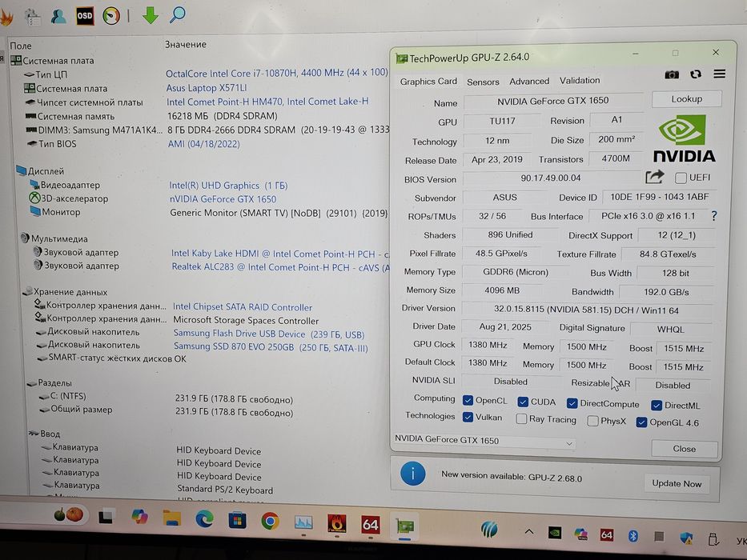The height and width of the screenshot is (560, 747).
Task: Click the checklist report icon in toolbar
Action: (33, 18)
